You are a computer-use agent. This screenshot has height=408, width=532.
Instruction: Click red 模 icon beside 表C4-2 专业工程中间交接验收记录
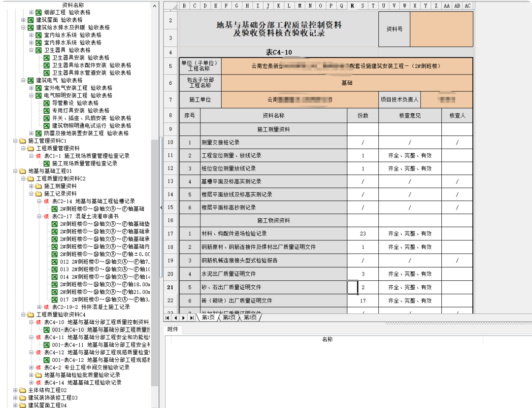tap(38, 368)
